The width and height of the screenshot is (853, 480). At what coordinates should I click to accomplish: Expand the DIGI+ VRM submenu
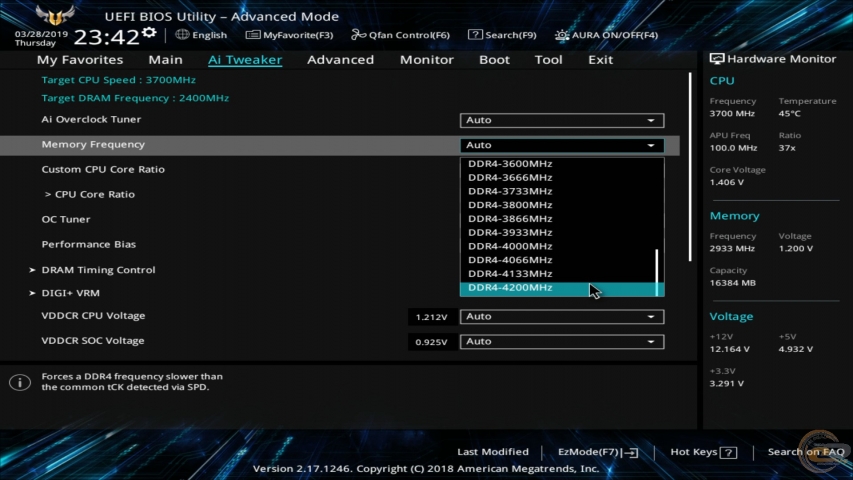pos(70,293)
